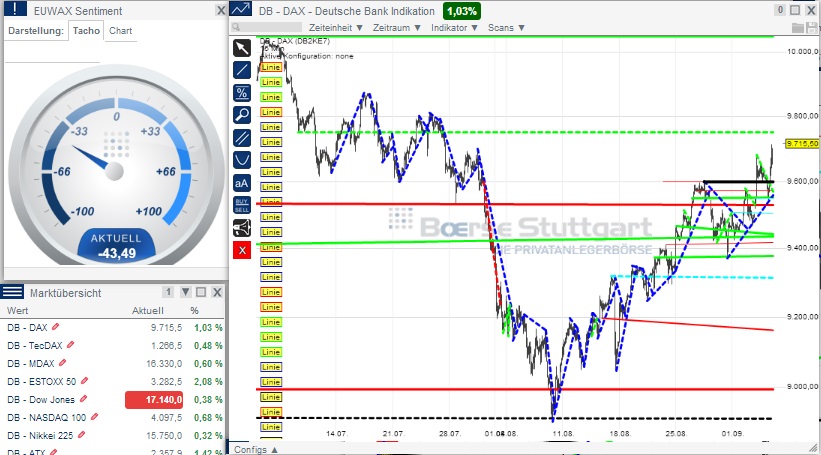Click the chart symbol search field
The height and width of the screenshot is (455, 821).
(267, 27)
